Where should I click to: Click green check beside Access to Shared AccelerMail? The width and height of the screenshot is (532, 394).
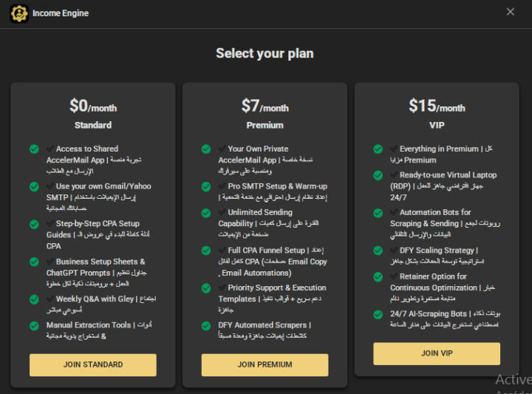34,149
